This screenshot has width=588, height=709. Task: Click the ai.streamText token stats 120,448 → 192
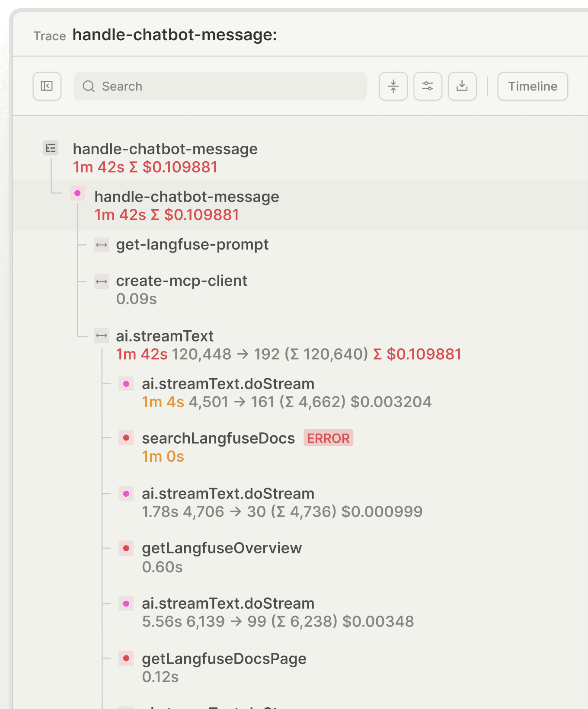226,354
